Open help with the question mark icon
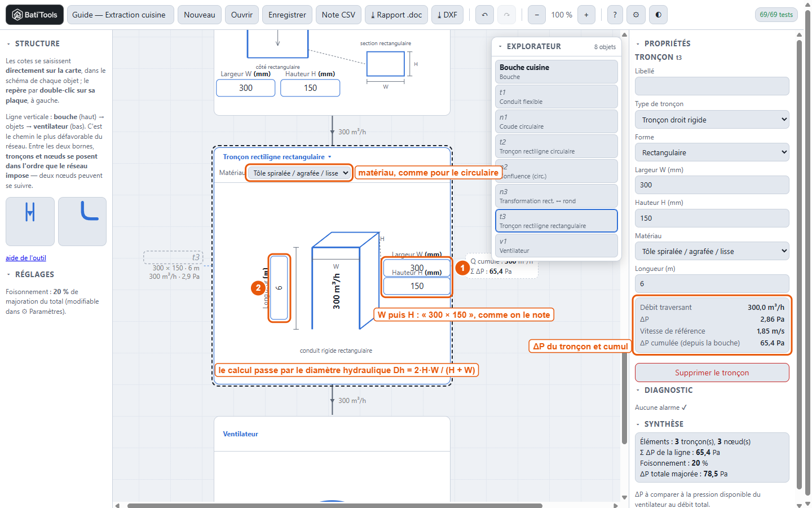The width and height of the screenshot is (812, 508). coord(615,15)
